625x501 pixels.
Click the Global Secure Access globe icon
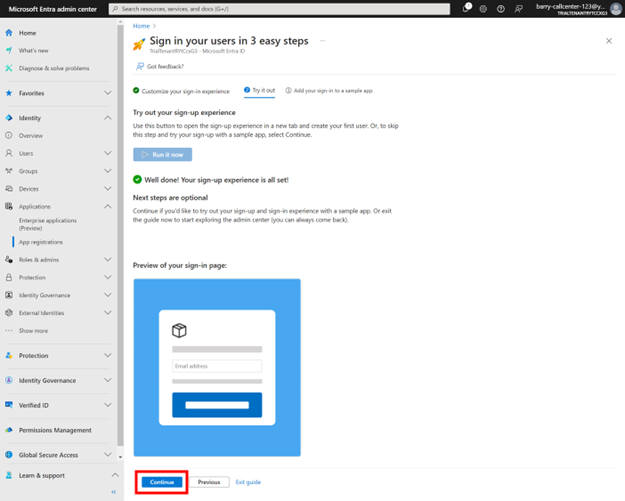coord(9,455)
